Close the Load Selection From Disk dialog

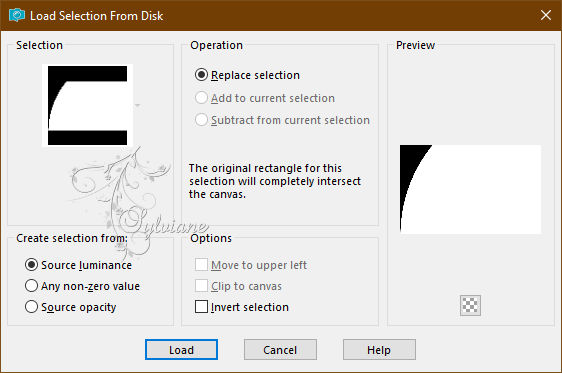546,15
